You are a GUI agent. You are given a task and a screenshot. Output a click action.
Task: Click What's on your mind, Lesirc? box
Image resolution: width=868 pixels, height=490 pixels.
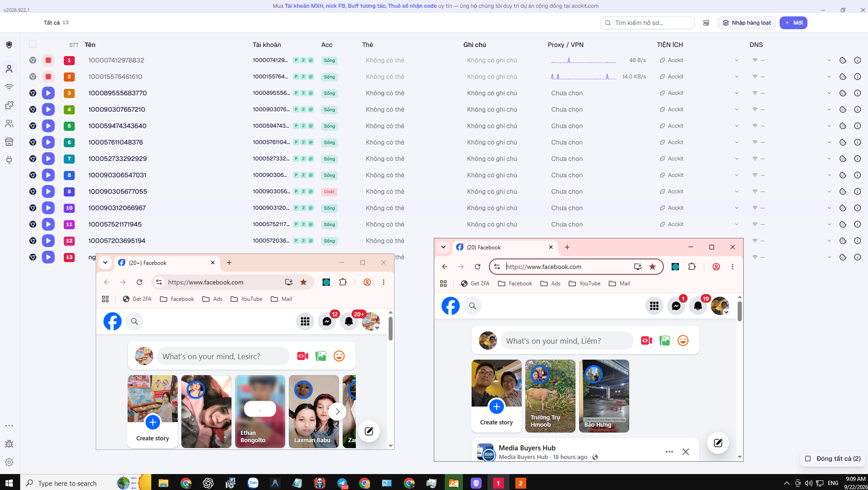point(223,356)
